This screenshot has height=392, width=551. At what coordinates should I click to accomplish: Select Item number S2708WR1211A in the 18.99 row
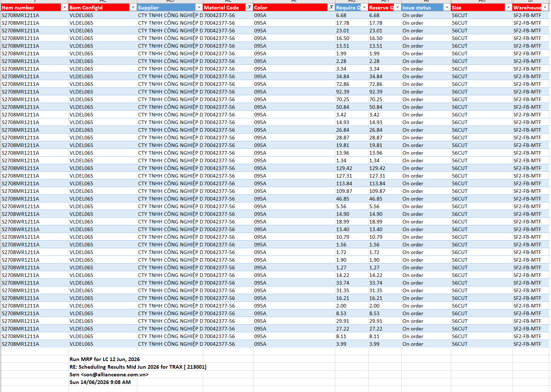[x=34, y=222]
